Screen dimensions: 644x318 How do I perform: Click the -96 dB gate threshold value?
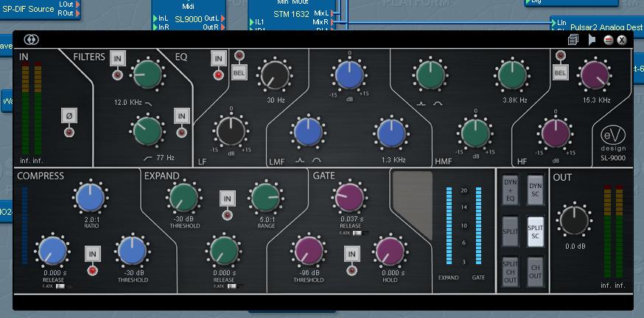click(x=309, y=273)
